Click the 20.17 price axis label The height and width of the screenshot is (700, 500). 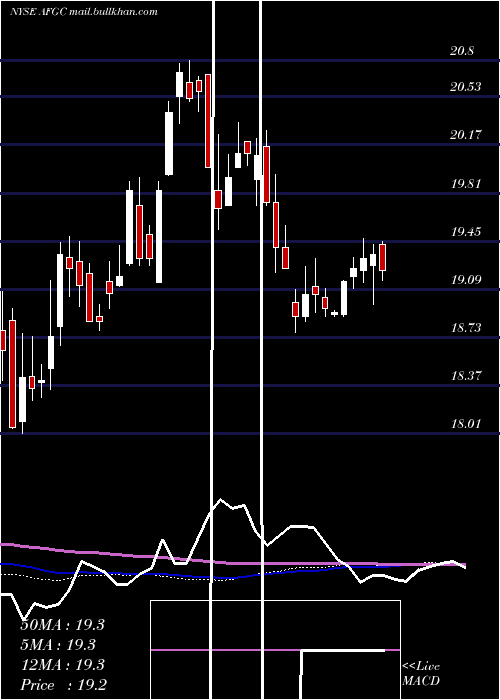(x=466, y=134)
